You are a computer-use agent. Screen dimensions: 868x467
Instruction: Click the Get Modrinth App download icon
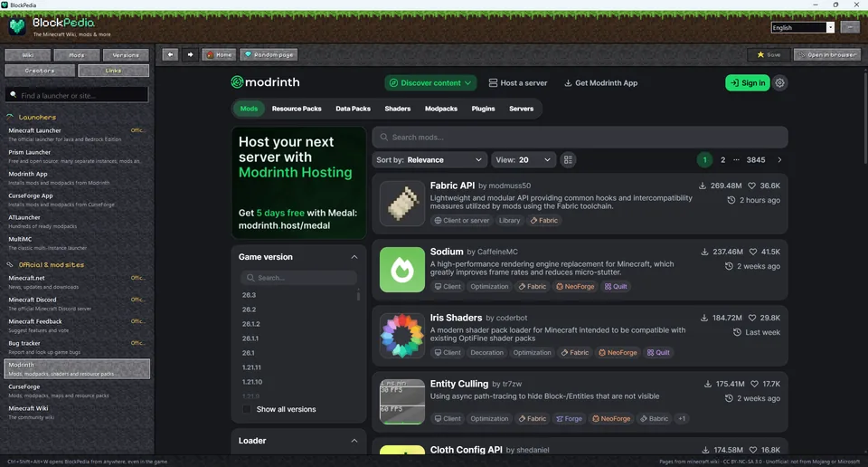point(568,82)
